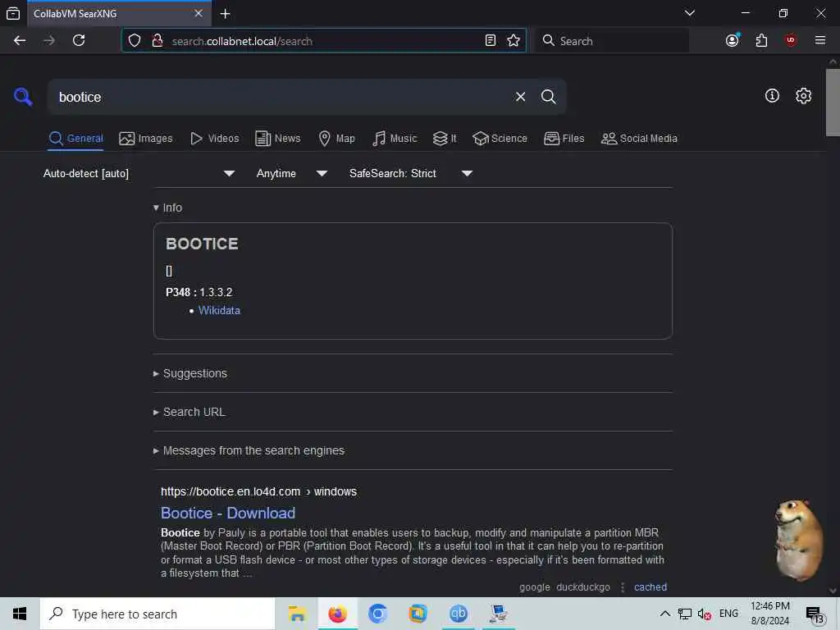Switch to the General category tab
Screen dimensions: 840x630
pyautogui.click(x=76, y=139)
